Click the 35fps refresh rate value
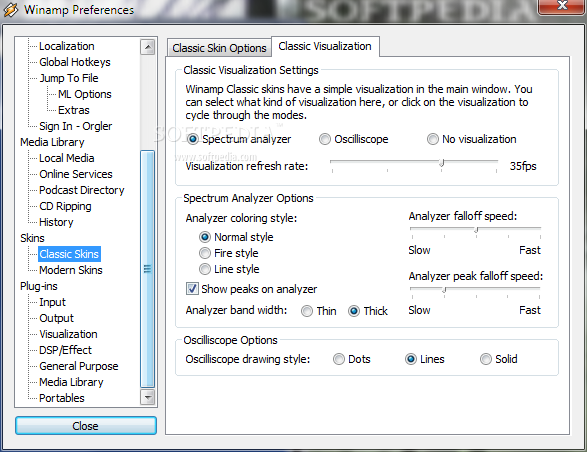 tap(523, 166)
